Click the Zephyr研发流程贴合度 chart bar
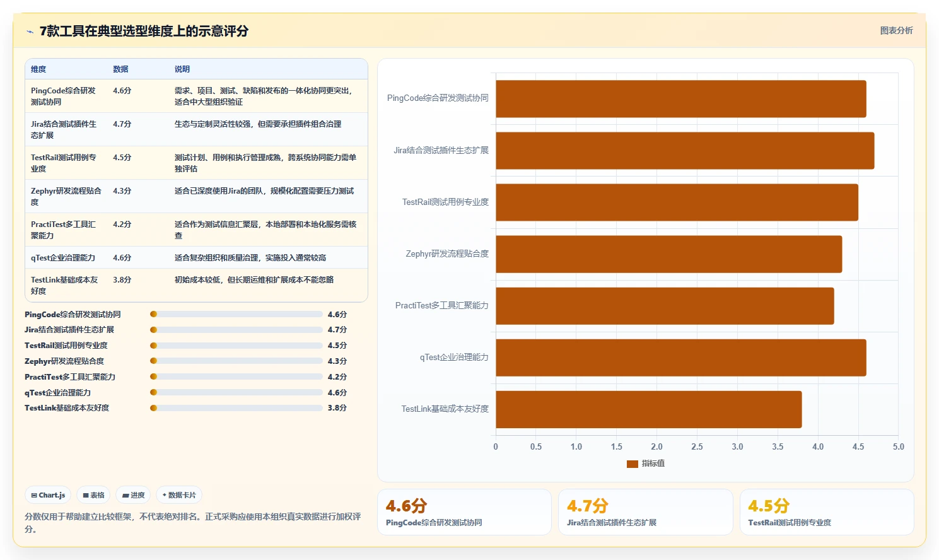 [669, 254]
